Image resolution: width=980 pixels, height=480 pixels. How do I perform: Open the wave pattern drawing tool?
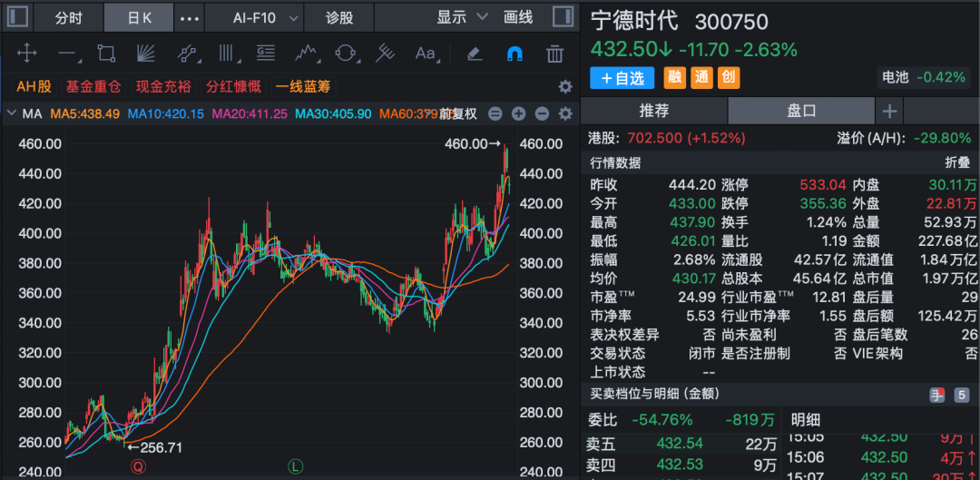pyautogui.click(x=307, y=54)
